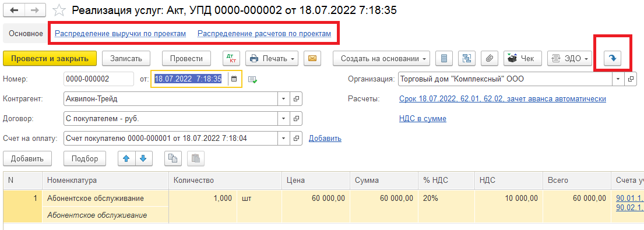Open the ЭДО dropdown menu
The image size is (644, 230).
570,58
